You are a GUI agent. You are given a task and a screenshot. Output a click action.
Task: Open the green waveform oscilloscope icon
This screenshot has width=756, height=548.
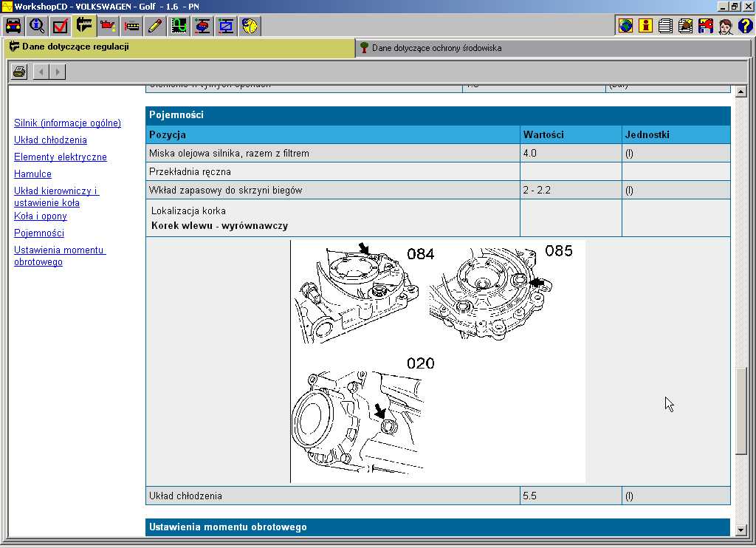tap(179, 27)
